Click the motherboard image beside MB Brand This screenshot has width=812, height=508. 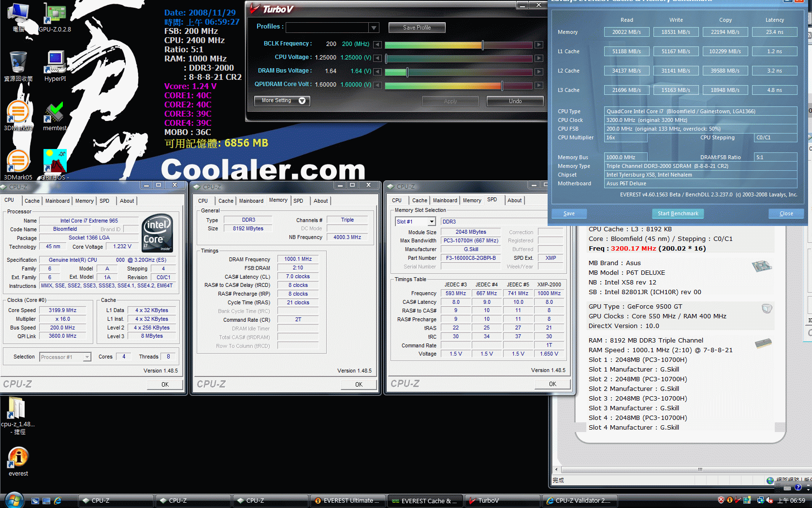coord(762,266)
